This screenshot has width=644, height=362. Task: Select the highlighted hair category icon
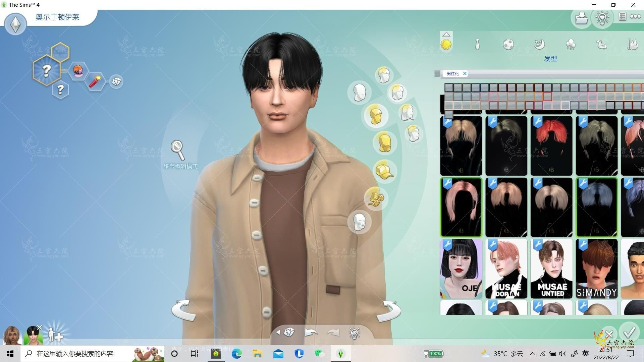(376, 116)
